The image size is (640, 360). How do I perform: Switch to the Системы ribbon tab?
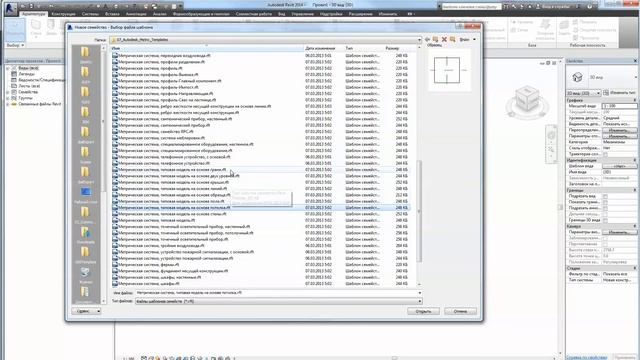coord(90,14)
